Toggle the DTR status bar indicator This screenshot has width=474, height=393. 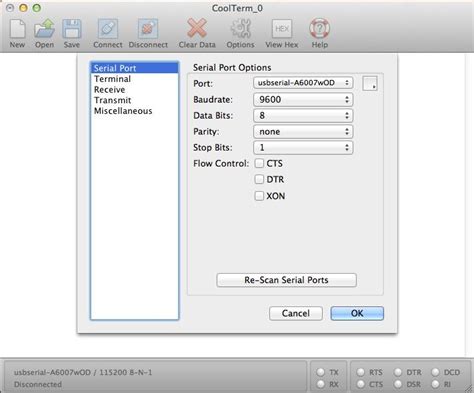(x=398, y=372)
